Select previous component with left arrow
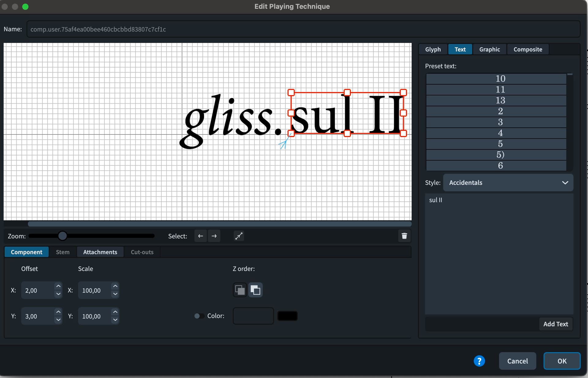The height and width of the screenshot is (378, 588). [x=201, y=236]
